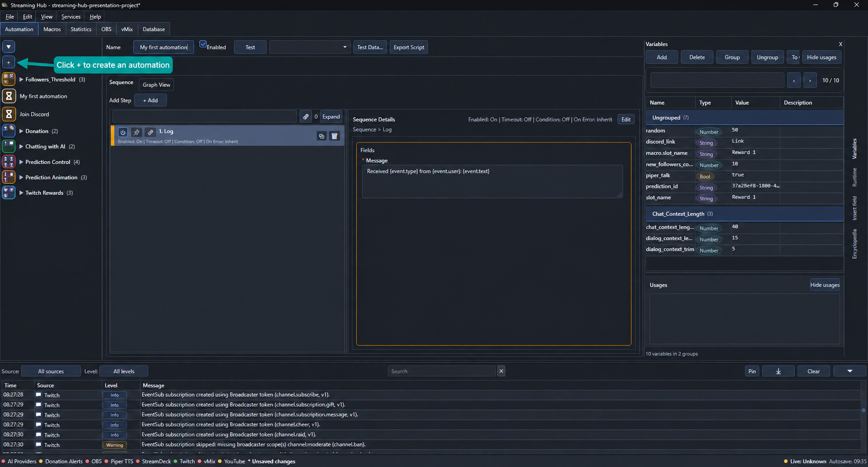
Task: Uncheck the Enabled checkbox
Action: click(x=203, y=45)
